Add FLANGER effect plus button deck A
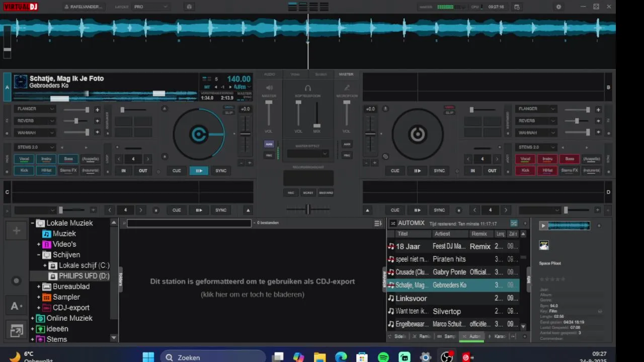Viewport: 644px width, 362px height. [98, 110]
